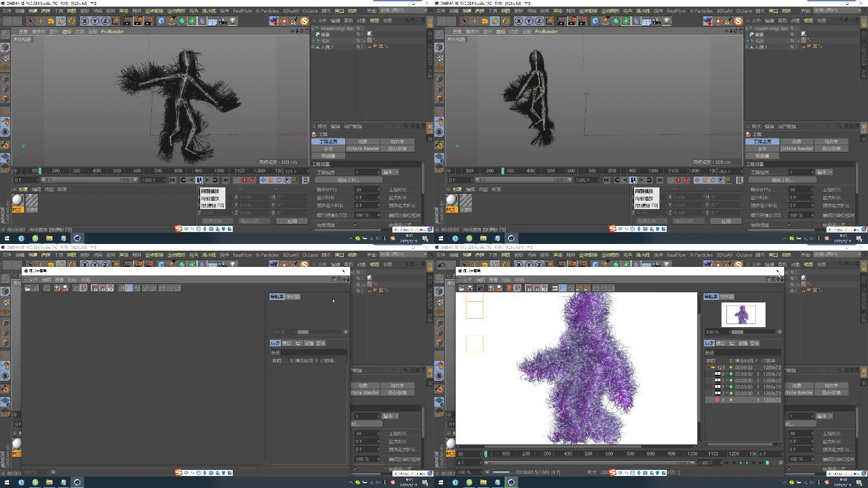868x488 pixels.
Task: Toggle autokeying button in top-right window
Action: pos(686,180)
